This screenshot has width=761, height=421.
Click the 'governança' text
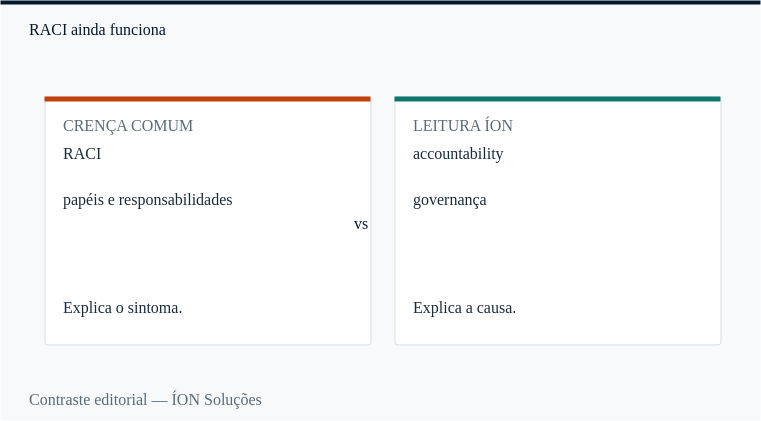[449, 200]
